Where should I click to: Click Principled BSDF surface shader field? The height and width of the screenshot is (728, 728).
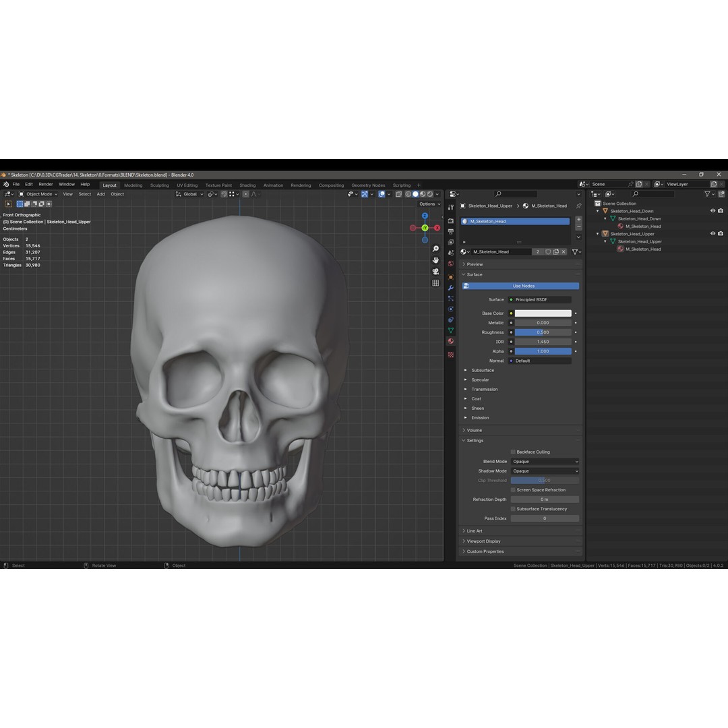pos(539,299)
